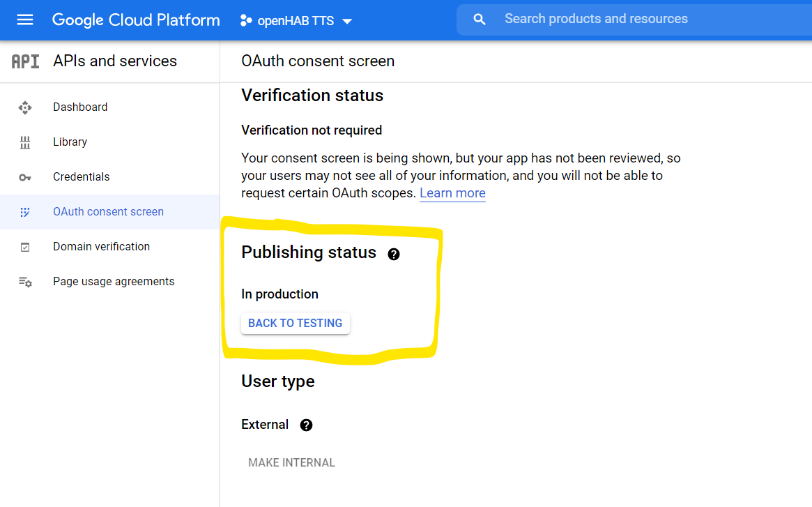Click the Page usage agreements icon

[x=25, y=282]
